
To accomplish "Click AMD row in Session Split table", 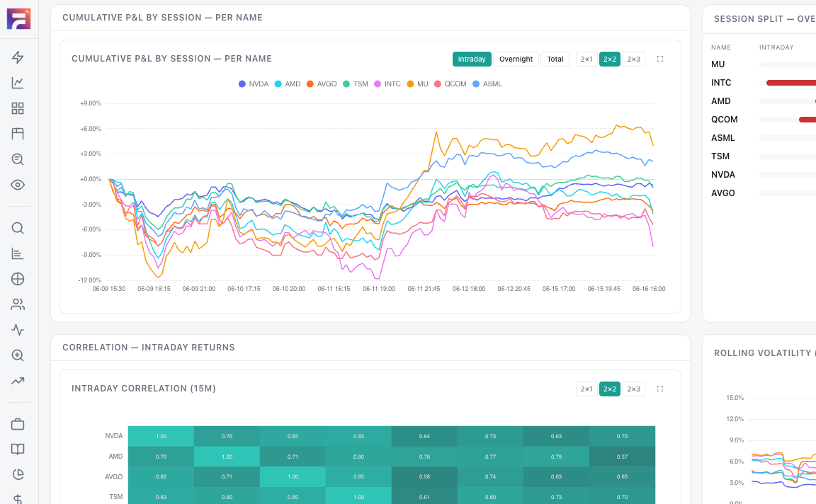I will (764, 101).
